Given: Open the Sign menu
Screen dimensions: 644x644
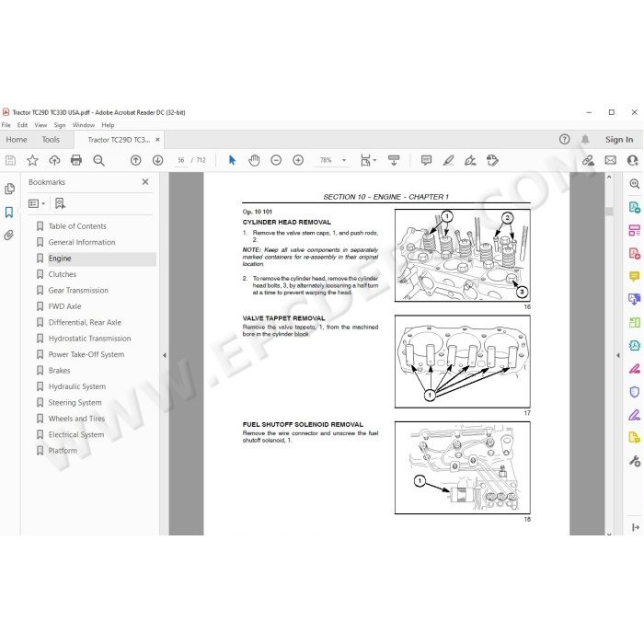Looking at the screenshot, I should (x=60, y=125).
